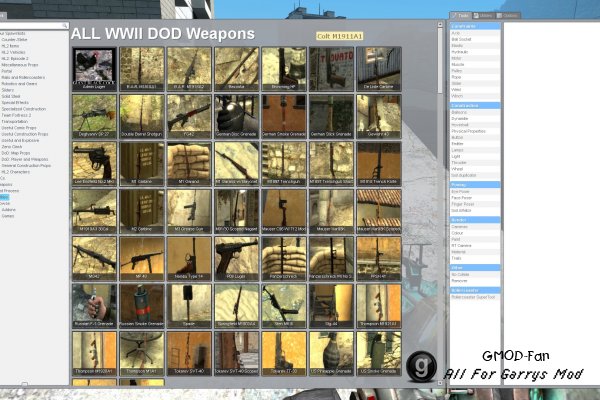This screenshot has height=400, width=600.
Task: Select the Tokarev SVT-40 rifle icon
Action: click(189, 354)
